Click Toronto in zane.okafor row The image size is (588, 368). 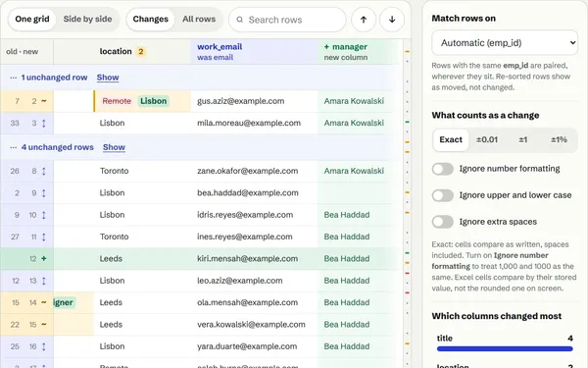coord(115,171)
